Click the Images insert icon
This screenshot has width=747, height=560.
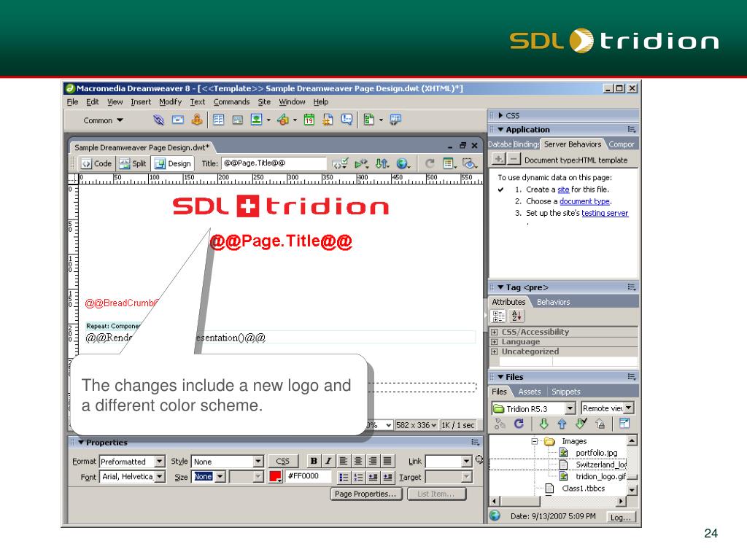pyautogui.click(x=256, y=120)
